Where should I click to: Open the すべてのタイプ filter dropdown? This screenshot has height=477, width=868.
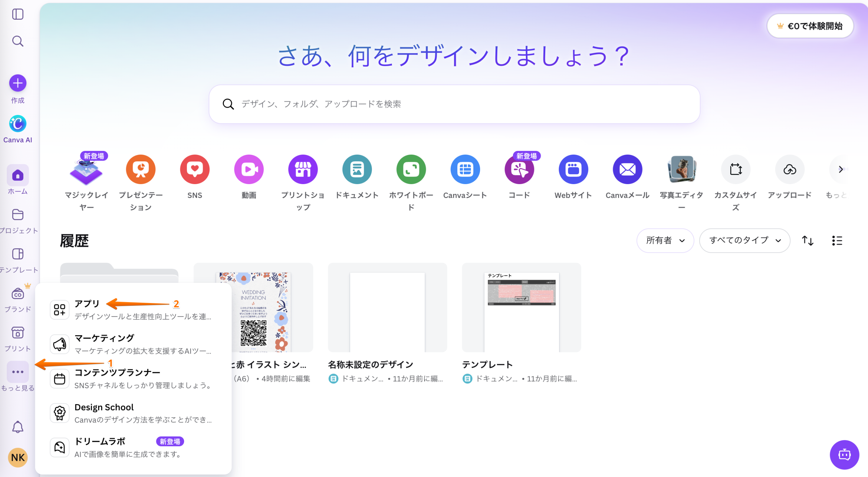click(x=745, y=240)
